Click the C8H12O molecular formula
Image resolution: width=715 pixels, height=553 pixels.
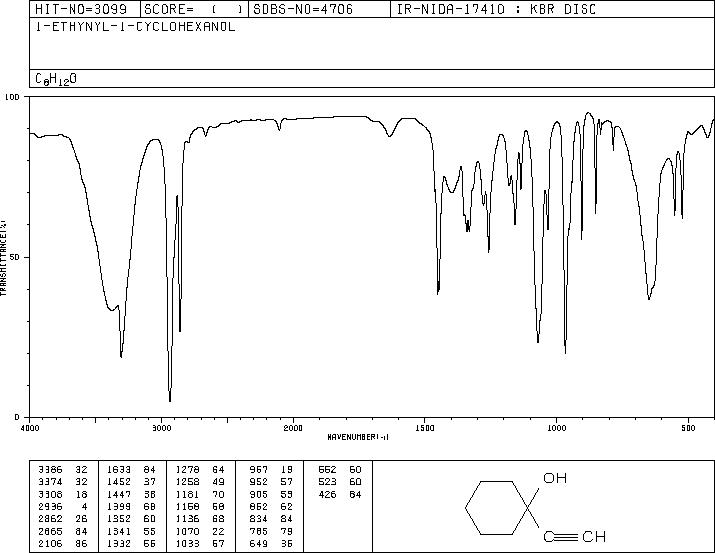[56, 79]
